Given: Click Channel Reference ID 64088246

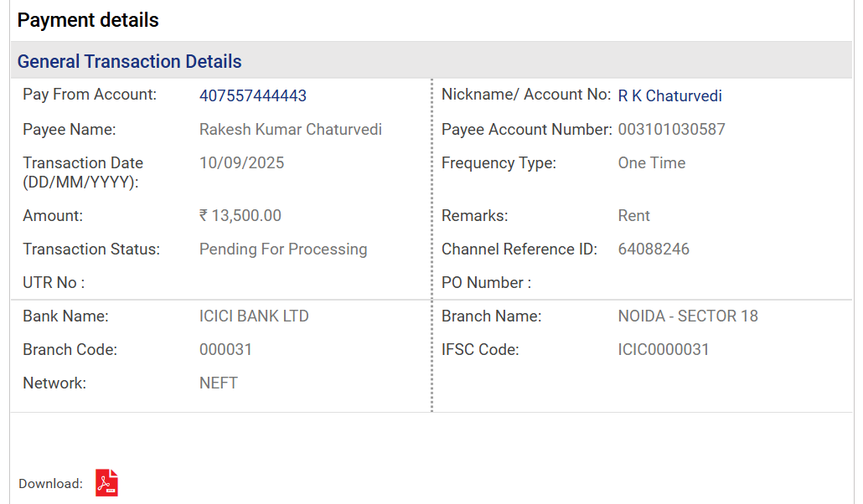Looking at the screenshot, I should 654,249.
